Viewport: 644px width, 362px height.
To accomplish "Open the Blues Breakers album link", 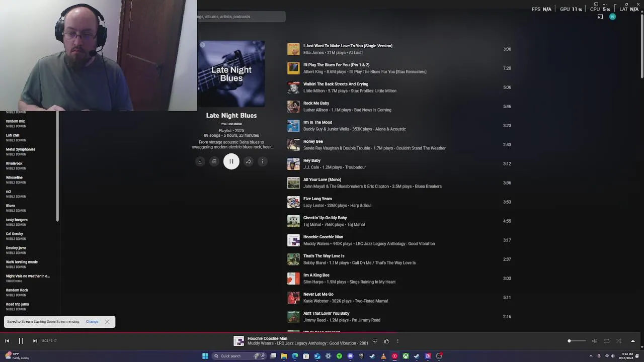I will [x=428, y=187].
